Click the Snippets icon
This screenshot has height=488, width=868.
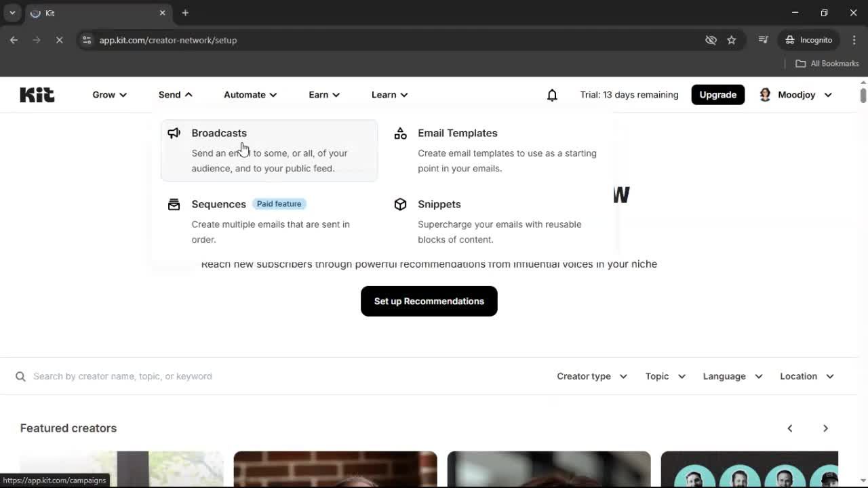tap(400, 204)
